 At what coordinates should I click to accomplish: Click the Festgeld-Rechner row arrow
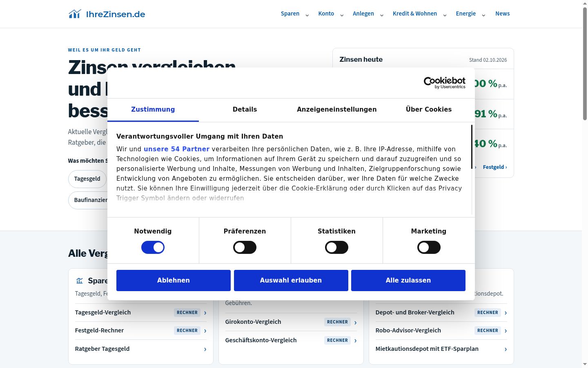(x=205, y=331)
